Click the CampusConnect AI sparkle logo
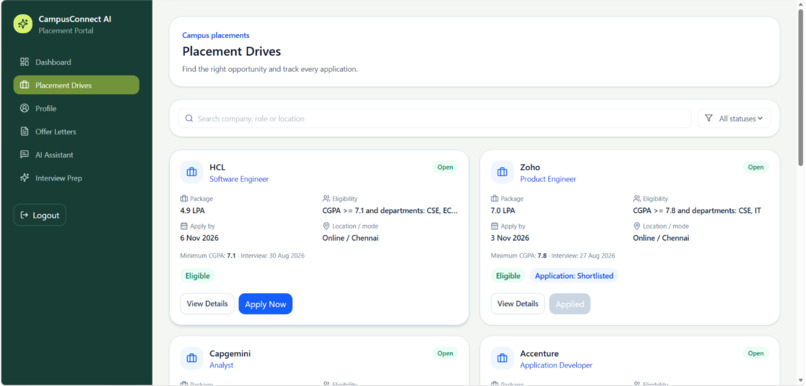 point(23,24)
